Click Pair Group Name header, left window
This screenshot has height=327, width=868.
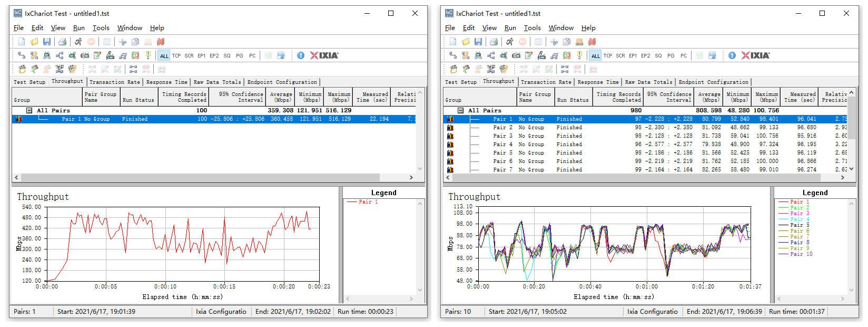pyautogui.click(x=101, y=97)
